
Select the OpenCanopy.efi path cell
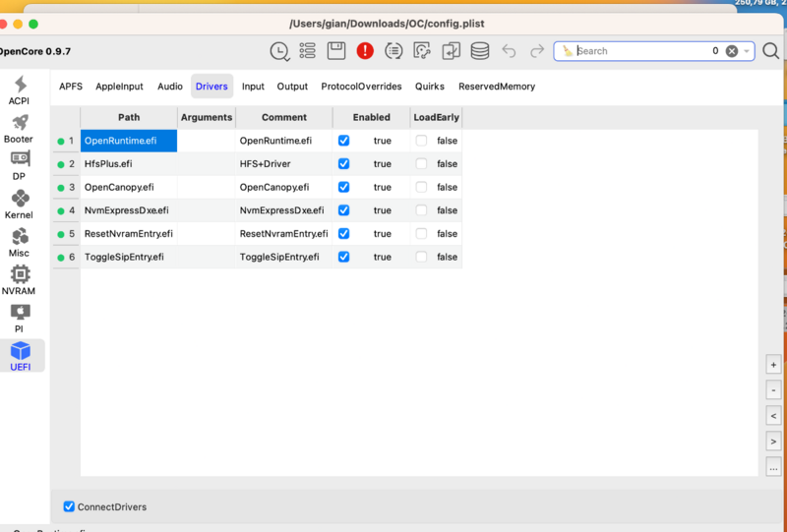coord(129,187)
